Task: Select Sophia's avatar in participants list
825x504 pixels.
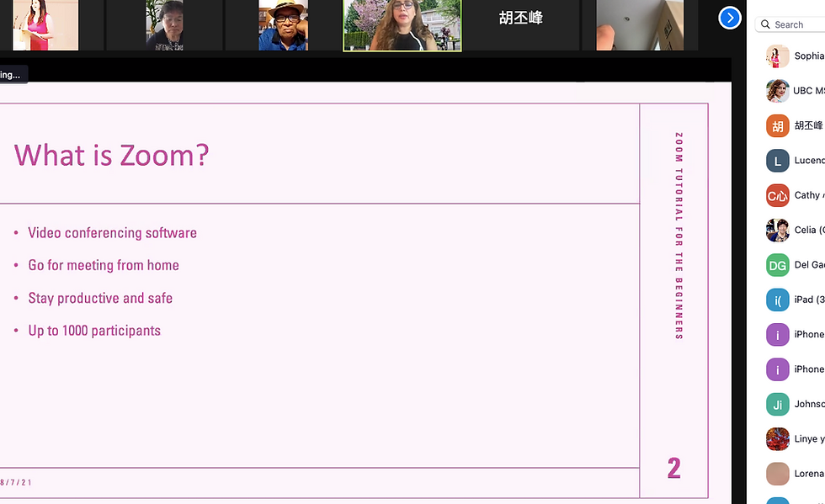Action: click(x=777, y=56)
